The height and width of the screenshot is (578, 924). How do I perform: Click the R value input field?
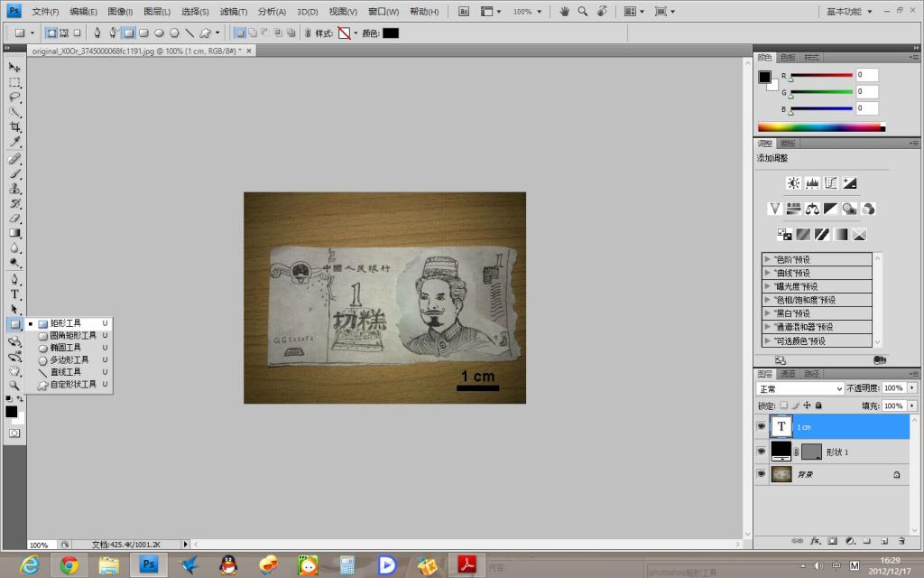coord(867,75)
